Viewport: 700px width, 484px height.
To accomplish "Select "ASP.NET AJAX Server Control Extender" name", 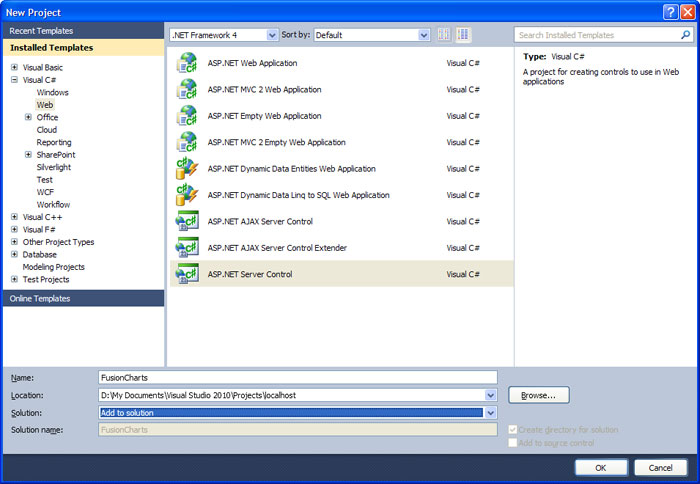I will (277, 247).
